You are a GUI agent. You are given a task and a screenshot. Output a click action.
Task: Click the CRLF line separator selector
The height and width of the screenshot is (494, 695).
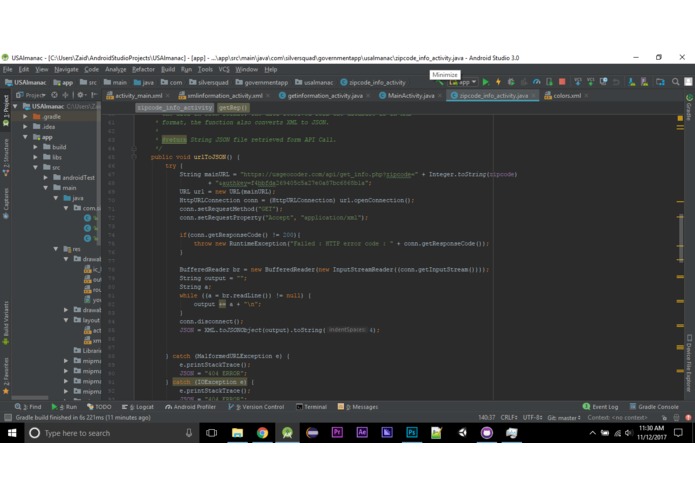pyautogui.click(x=509, y=417)
